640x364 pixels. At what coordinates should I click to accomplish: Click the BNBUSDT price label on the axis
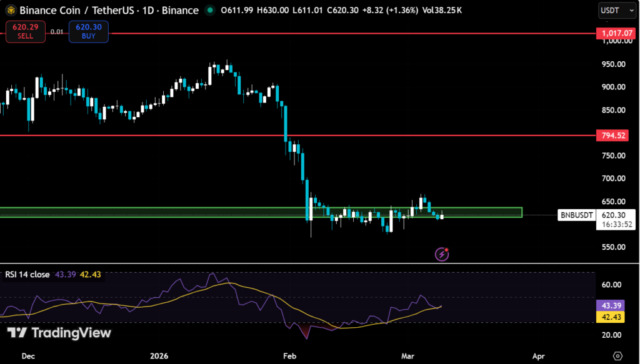(575, 215)
